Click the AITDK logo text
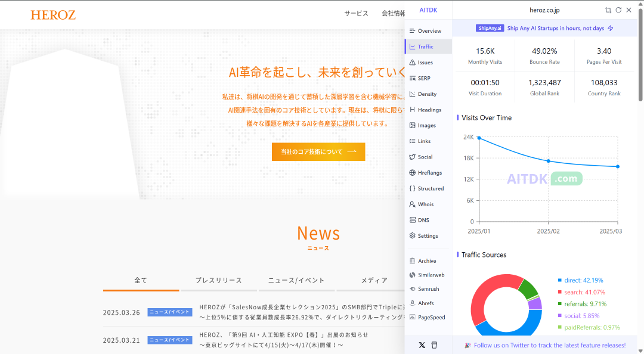 (x=428, y=10)
